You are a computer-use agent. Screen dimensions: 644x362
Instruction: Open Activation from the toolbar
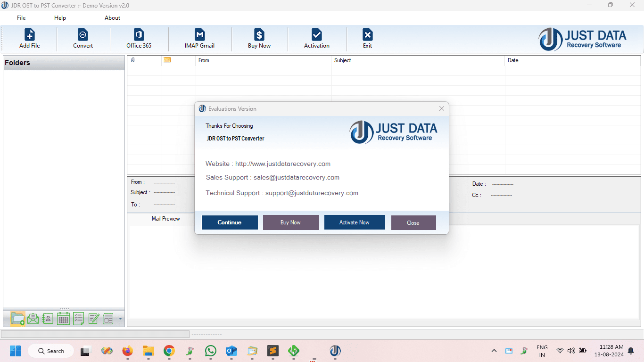316,38
